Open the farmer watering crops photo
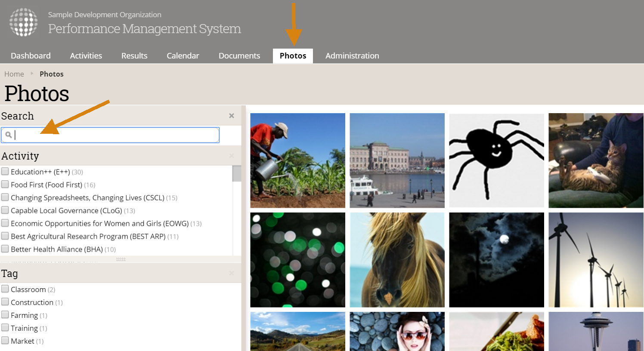This screenshot has width=644, height=351. click(298, 160)
